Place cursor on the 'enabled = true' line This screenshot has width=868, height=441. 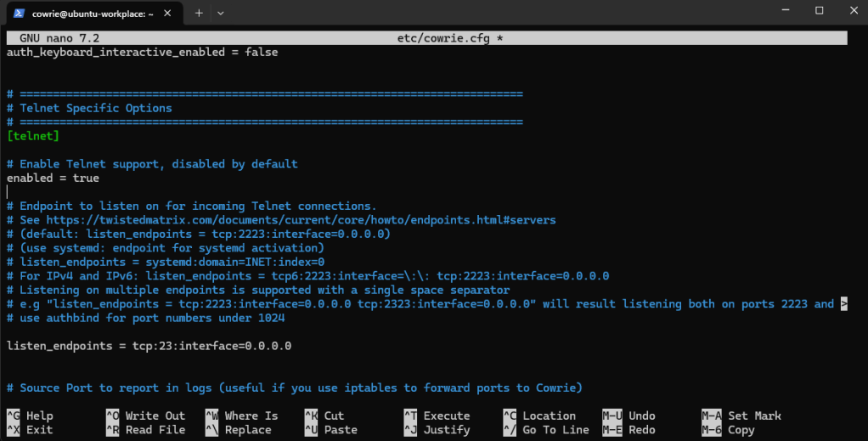tap(53, 178)
